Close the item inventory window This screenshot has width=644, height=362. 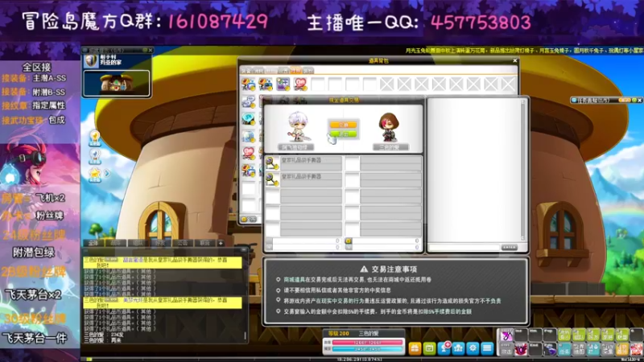click(515, 60)
